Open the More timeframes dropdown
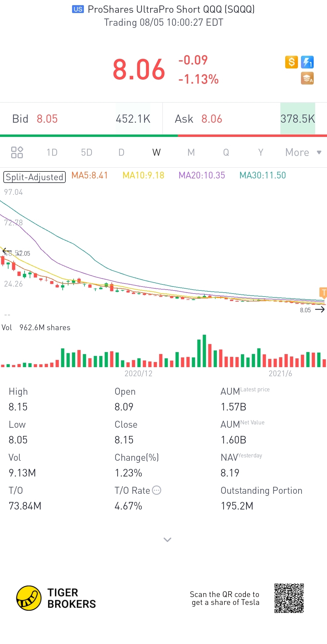 (303, 152)
